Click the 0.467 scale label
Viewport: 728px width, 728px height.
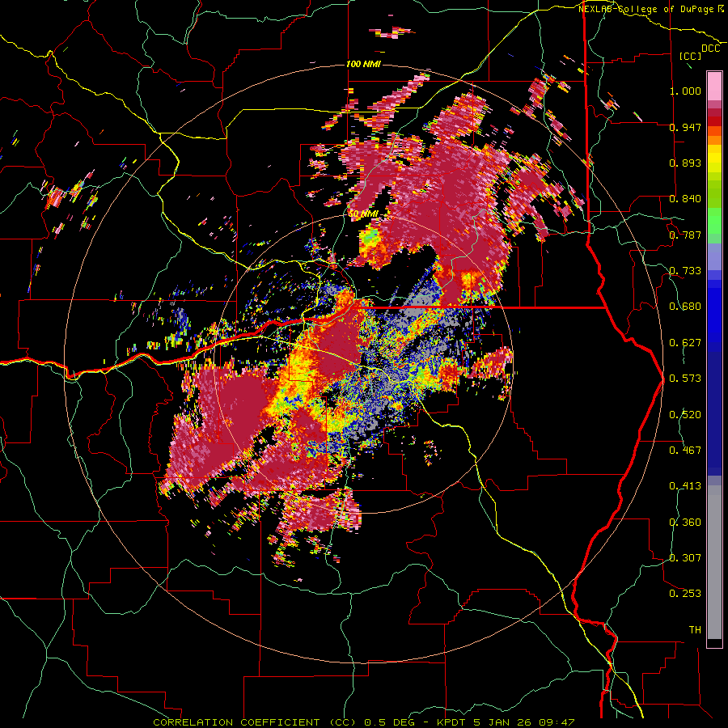tap(685, 451)
